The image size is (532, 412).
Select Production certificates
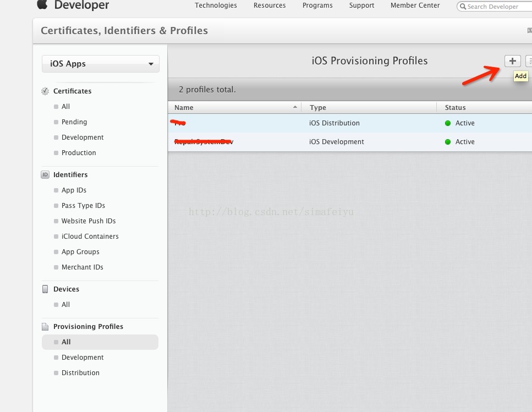coord(79,152)
